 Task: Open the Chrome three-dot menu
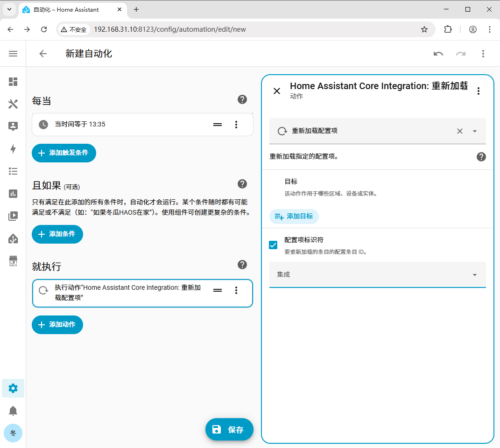(x=490, y=29)
